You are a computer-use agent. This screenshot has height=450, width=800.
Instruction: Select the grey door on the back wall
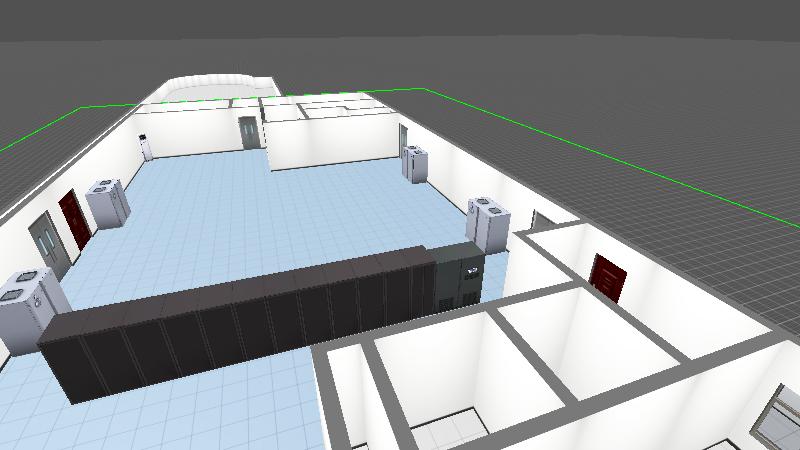248,132
